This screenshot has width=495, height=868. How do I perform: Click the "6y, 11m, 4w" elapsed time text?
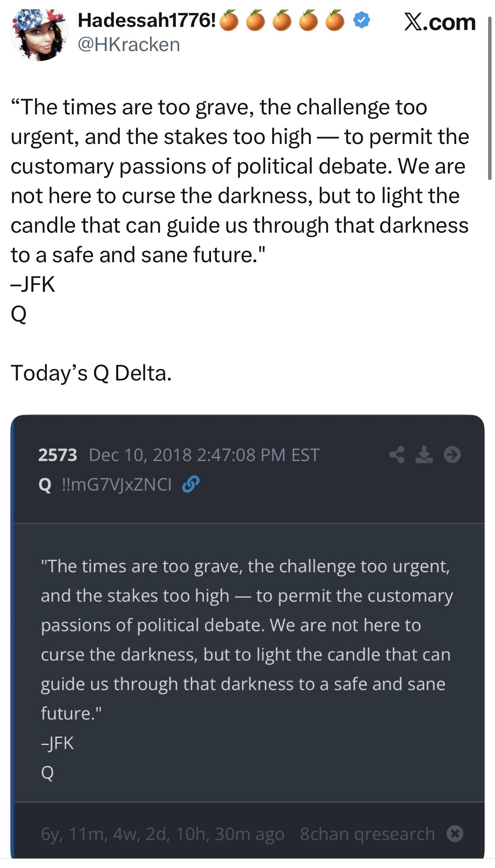(162, 834)
